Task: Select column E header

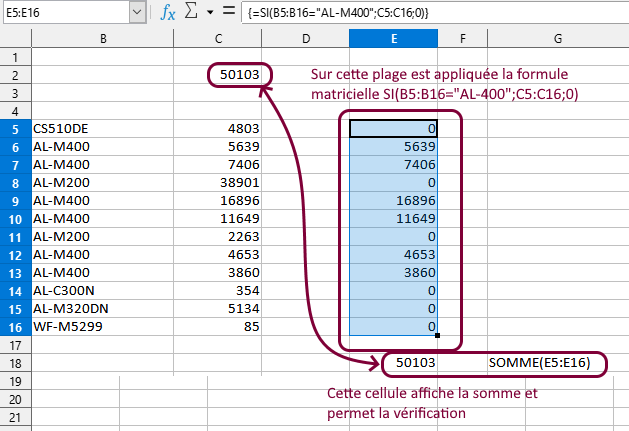Action: point(394,39)
